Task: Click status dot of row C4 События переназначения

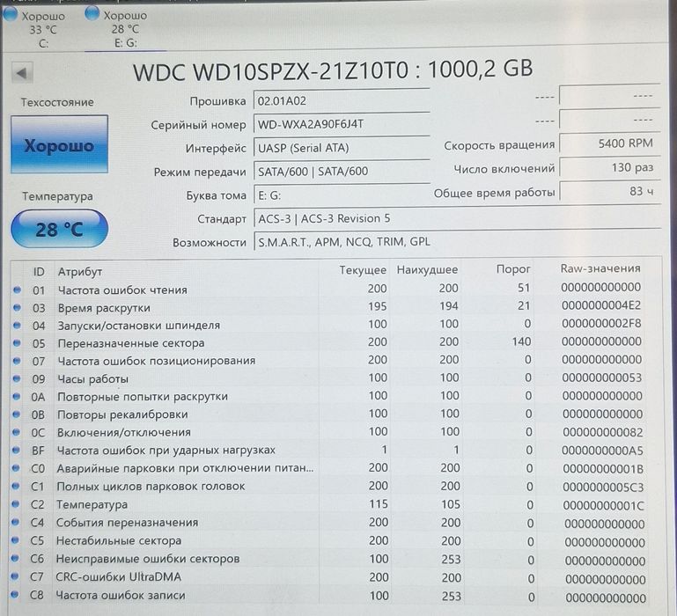Action: tap(15, 523)
